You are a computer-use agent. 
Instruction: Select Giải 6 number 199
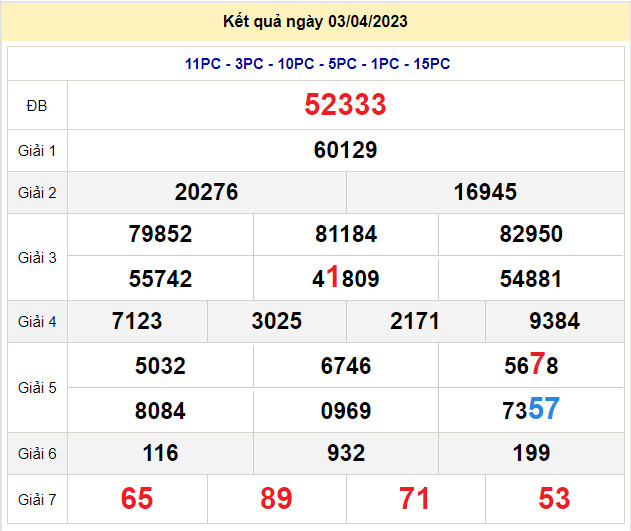(x=531, y=453)
